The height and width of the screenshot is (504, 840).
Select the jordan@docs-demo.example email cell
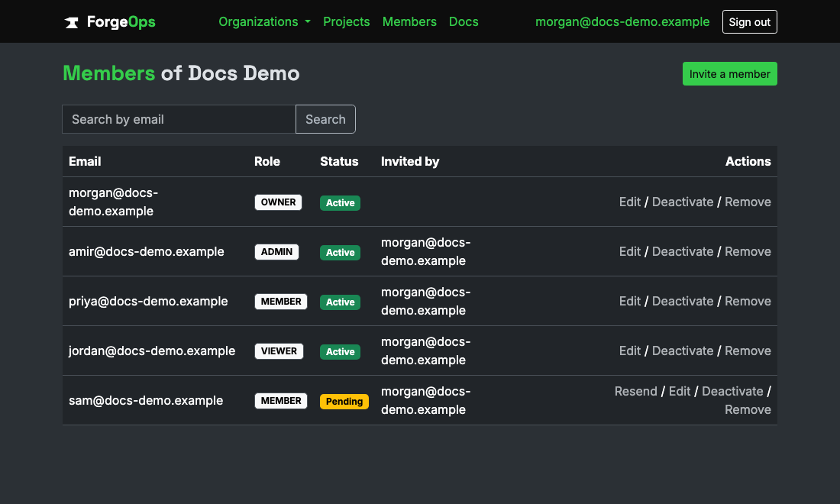(152, 351)
